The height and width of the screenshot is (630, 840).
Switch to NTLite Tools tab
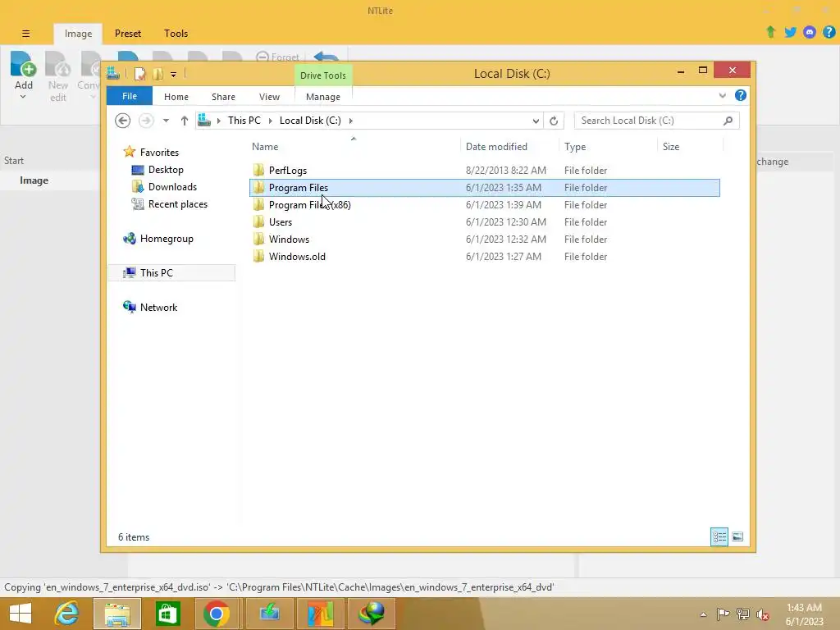click(176, 33)
